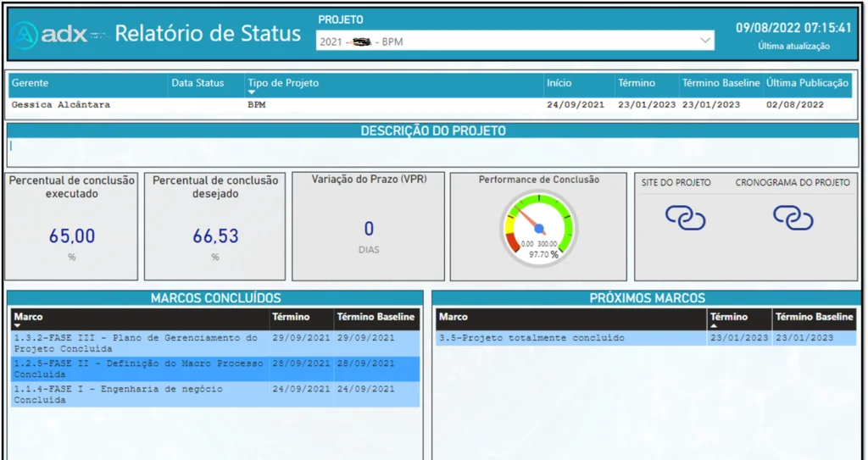Click the ADX logo in the header
This screenshot has width=868, height=460.
(x=58, y=34)
